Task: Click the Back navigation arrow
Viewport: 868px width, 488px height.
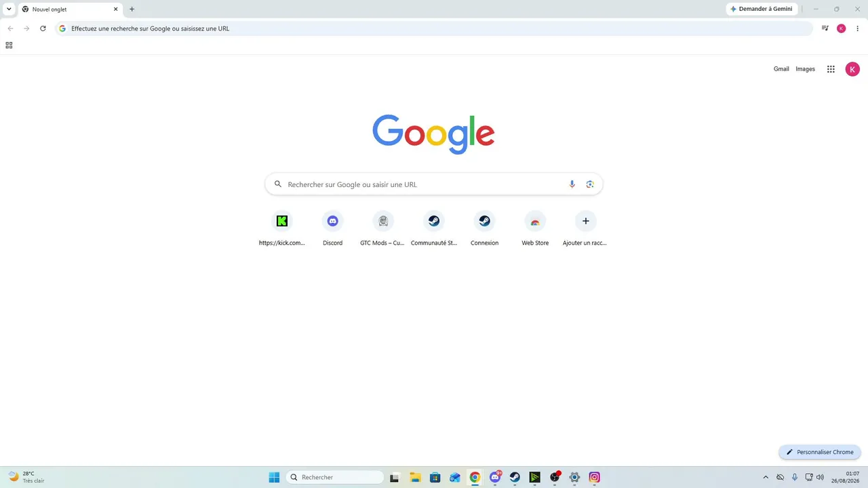Action: point(10,28)
